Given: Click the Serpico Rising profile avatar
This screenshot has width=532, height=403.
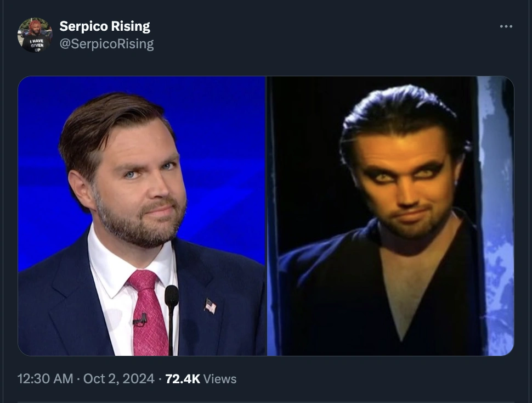Looking at the screenshot, I should (35, 35).
